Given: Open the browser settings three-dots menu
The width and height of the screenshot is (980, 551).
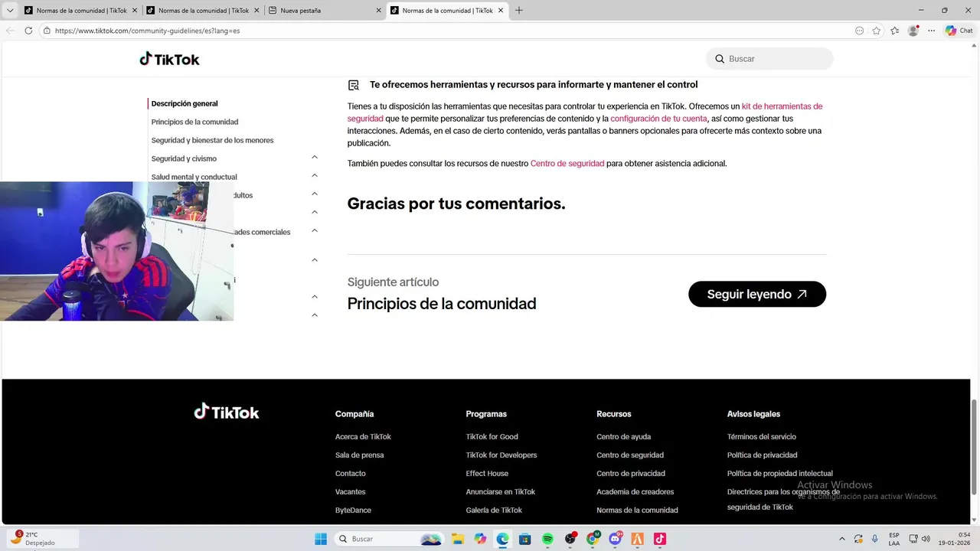Looking at the screenshot, I should click(x=931, y=31).
